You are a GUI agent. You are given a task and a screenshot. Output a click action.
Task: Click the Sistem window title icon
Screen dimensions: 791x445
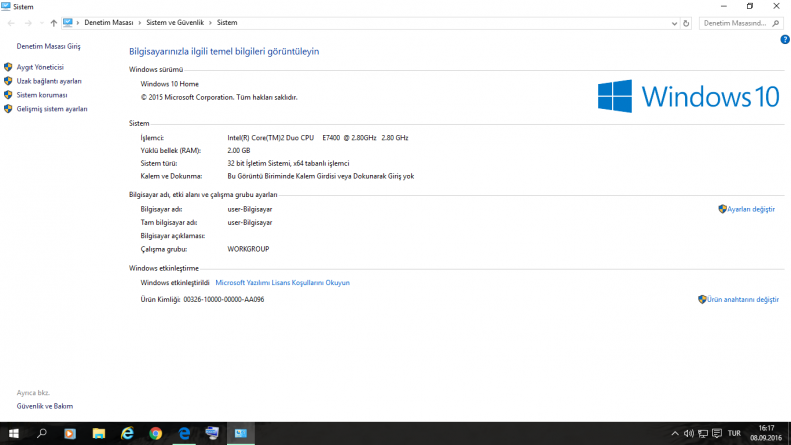[x=6, y=7]
